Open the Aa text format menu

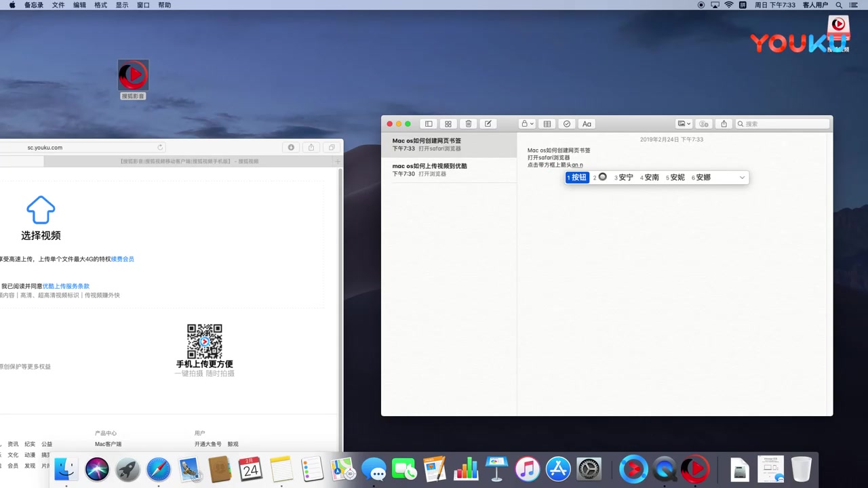pyautogui.click(x=587, y=124)
